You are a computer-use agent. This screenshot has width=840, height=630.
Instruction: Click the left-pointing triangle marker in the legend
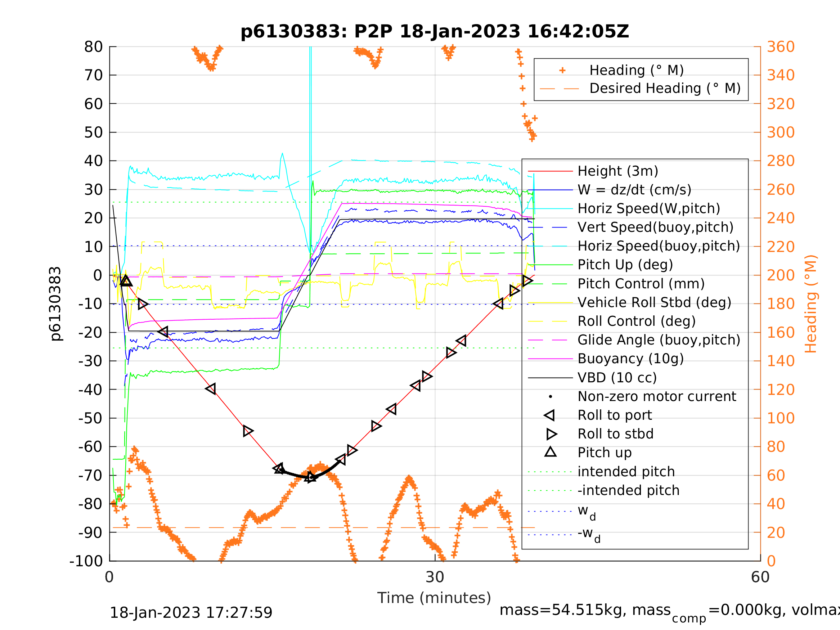(x=549, y=415)
